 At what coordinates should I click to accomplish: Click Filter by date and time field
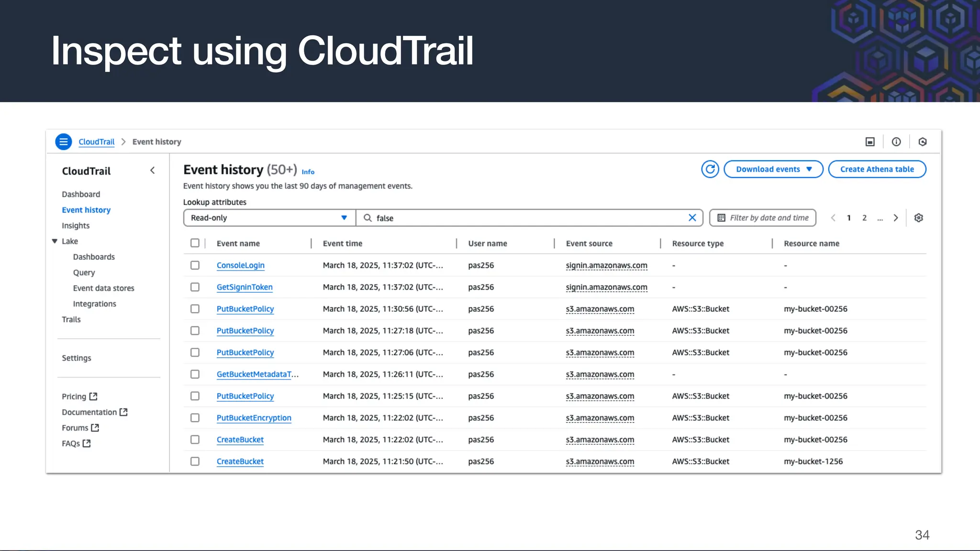pos(763,218)
